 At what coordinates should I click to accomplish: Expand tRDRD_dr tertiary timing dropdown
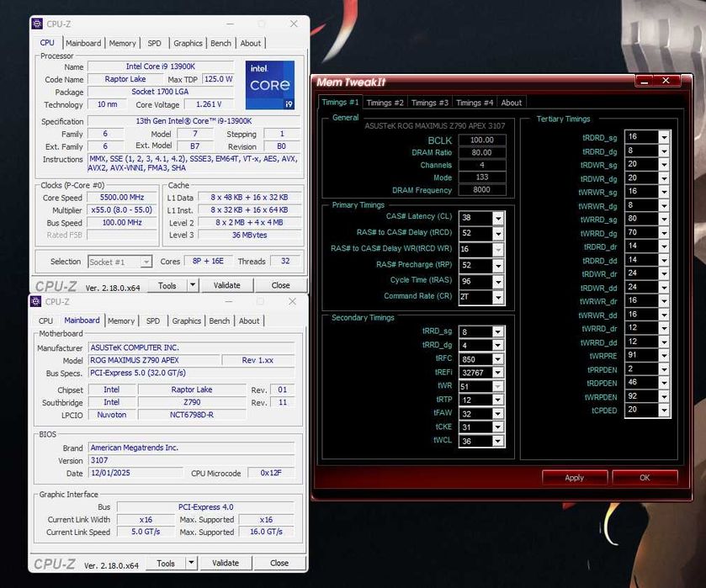point(664,246)
